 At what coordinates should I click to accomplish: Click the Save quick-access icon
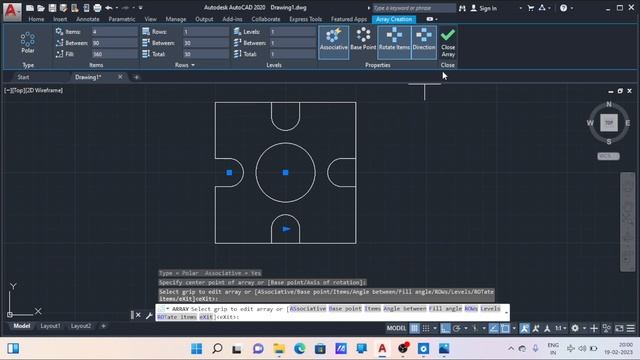click(52, 8)
